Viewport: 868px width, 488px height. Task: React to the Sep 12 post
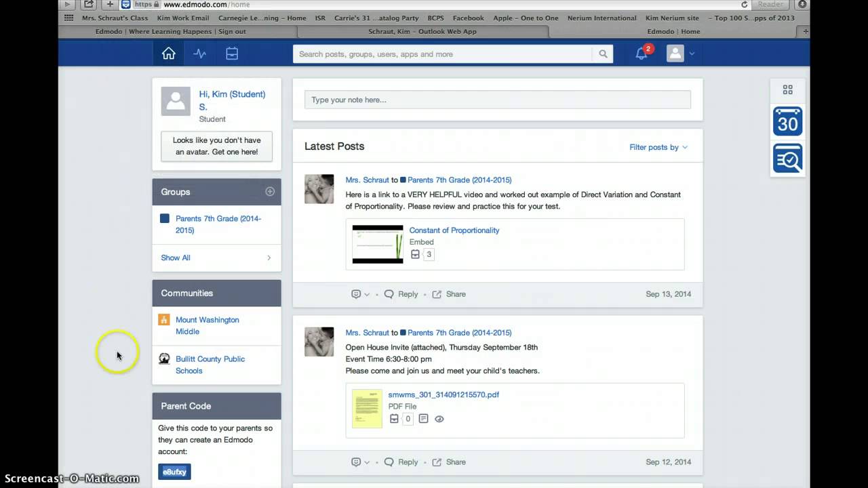pyautogui.click(x=356, y=462)
